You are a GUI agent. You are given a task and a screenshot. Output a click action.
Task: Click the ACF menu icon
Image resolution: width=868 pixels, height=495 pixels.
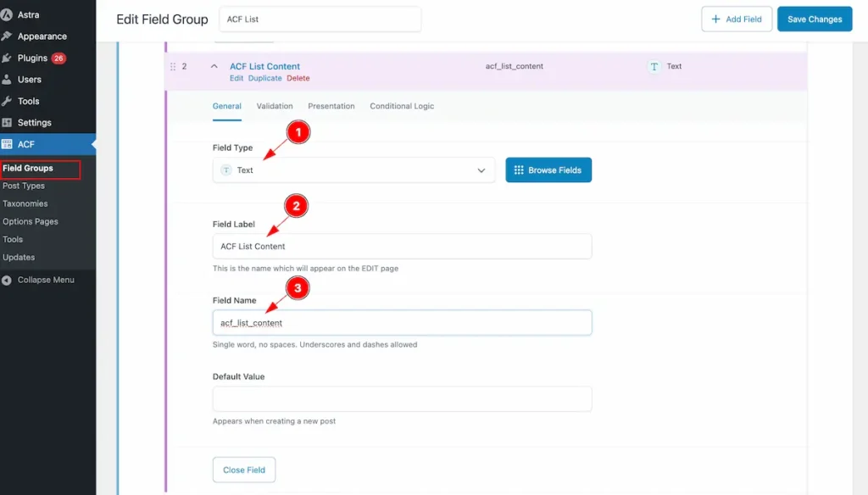(x=7, y=144)
